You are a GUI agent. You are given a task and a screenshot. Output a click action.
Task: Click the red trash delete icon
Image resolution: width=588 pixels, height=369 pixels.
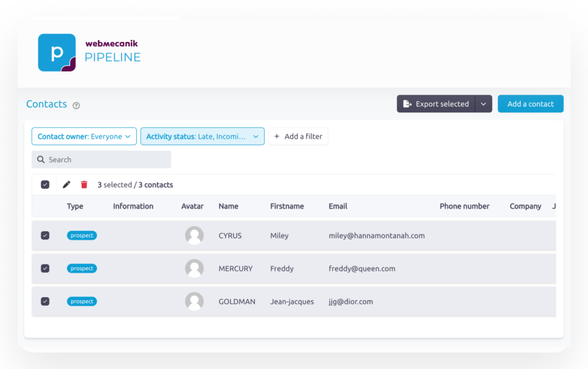[84, 185]
